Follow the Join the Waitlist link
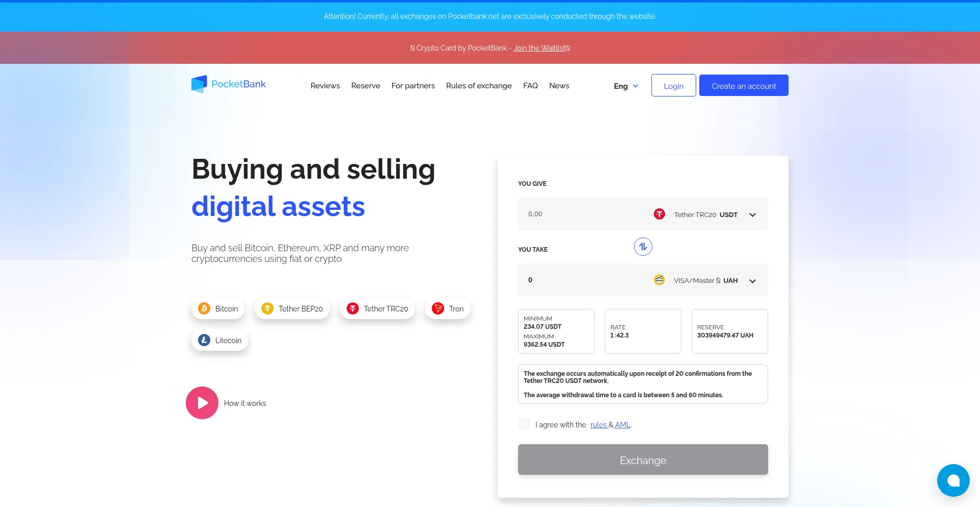The height and width of the screenshot is (507, 980). 541,48
